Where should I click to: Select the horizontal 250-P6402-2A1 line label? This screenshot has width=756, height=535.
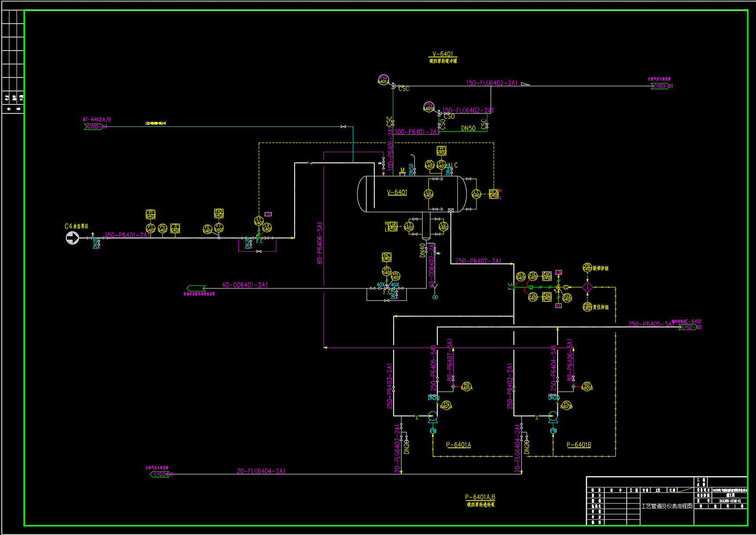click(478, 261)
